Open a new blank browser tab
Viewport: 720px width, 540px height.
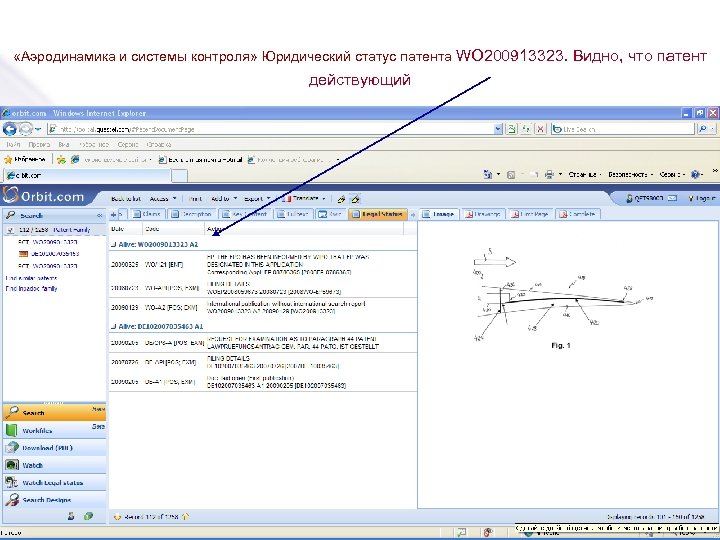click(180, 175)
